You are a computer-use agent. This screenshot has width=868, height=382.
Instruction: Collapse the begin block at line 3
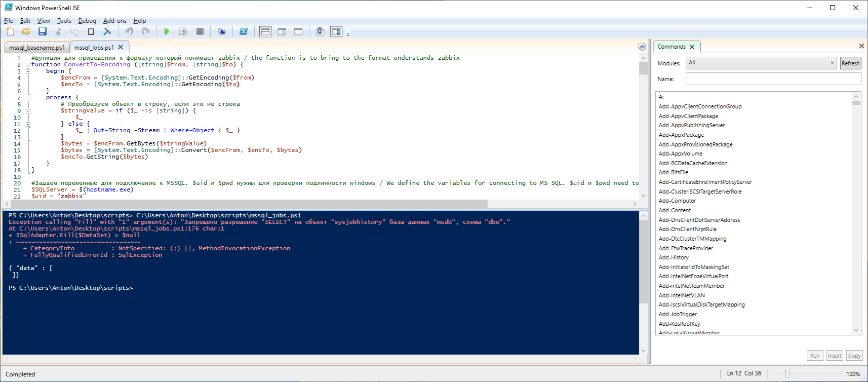click(x=28, y=71)
